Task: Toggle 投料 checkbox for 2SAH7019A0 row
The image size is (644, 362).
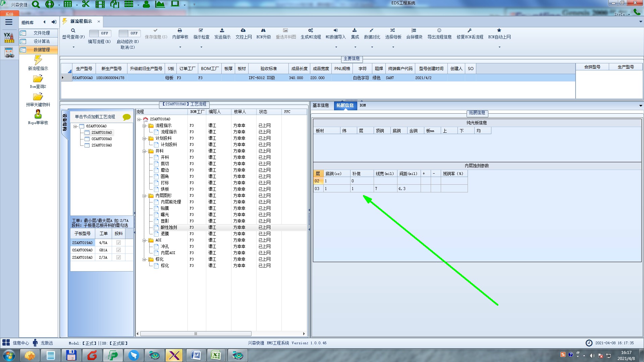Action: 118,243
